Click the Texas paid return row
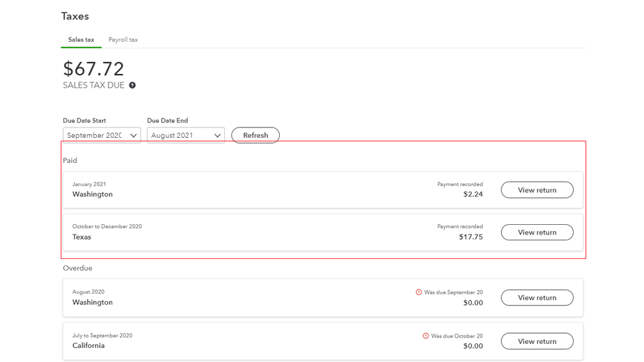644x362 pixels. pyautogui.click(x=258, y=233)
